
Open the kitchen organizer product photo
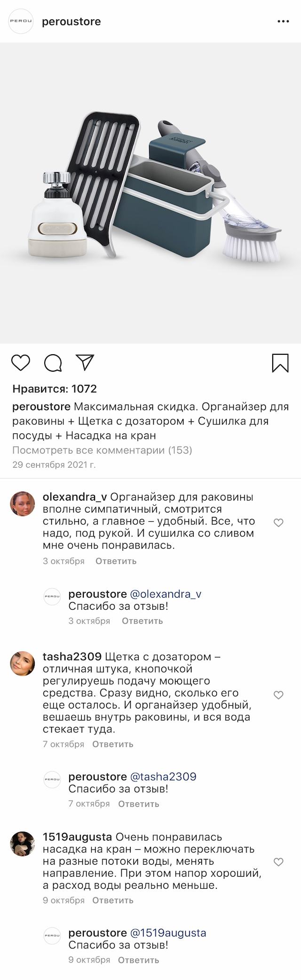[x=150, y=193]
